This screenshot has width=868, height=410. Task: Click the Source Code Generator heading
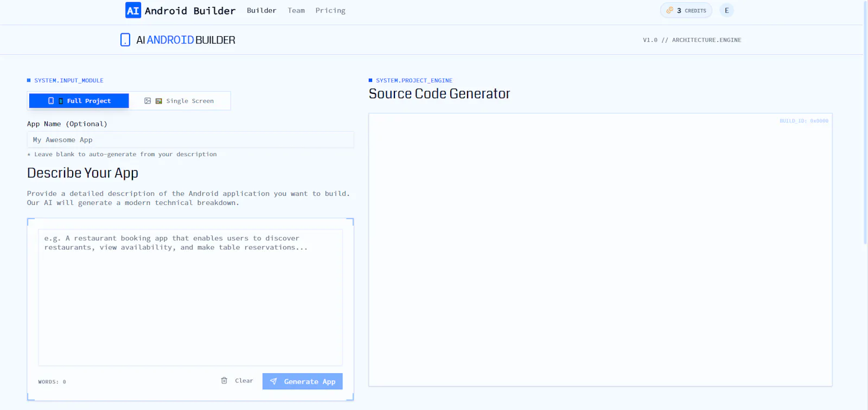pyautogui.click(x=439, y=94)
